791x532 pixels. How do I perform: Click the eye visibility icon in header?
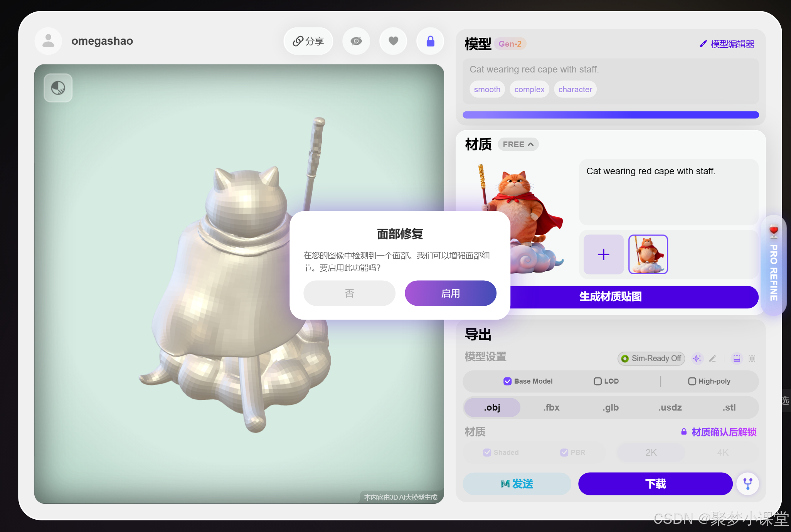pos(356,41)
